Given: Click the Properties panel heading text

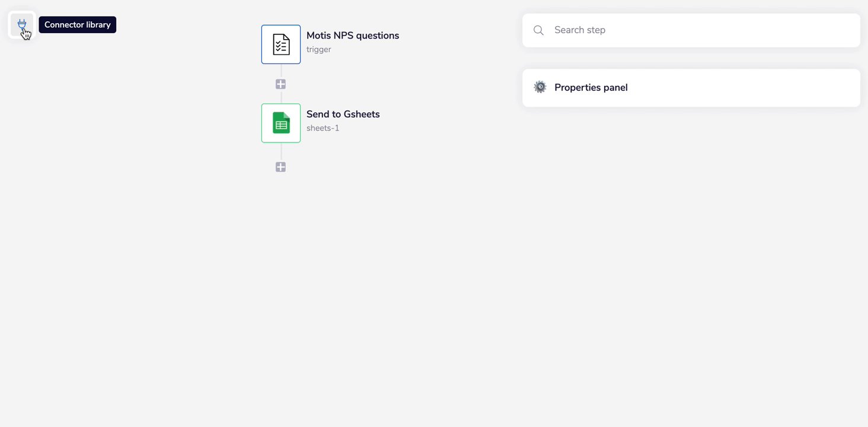Looking at the screenshot, I should (x=591, y=88).
